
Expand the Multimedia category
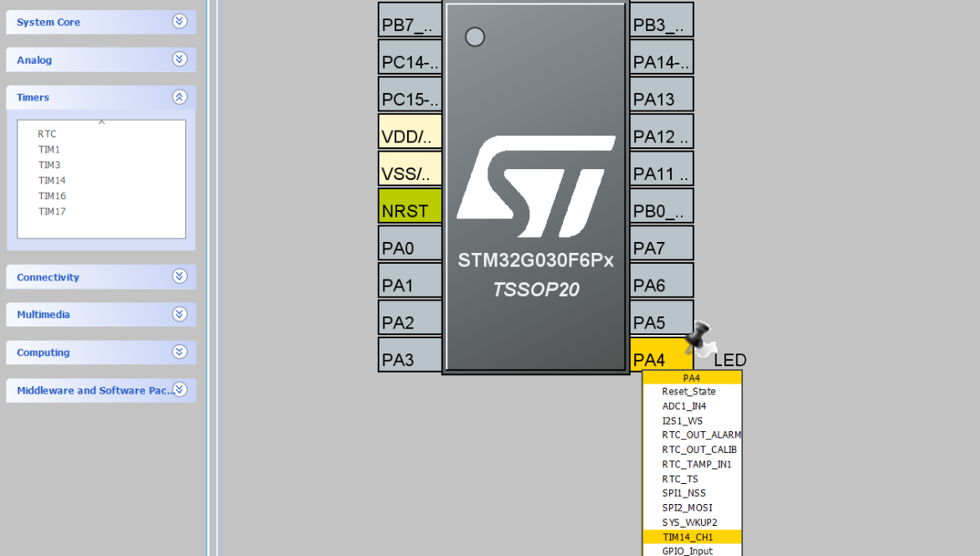[x=101, y=314]
